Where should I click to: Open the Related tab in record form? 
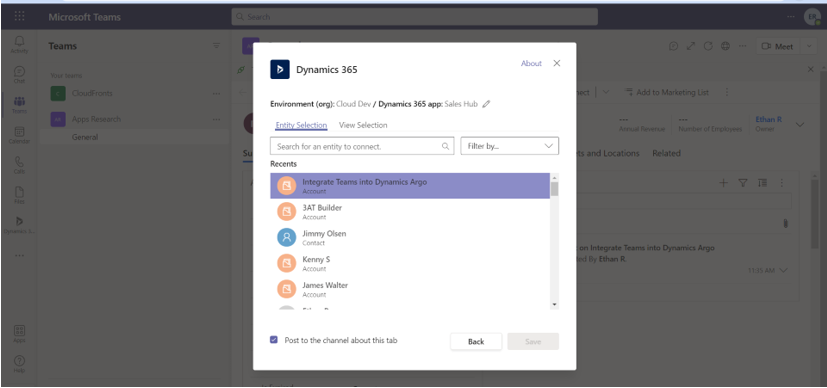(666, 153)
